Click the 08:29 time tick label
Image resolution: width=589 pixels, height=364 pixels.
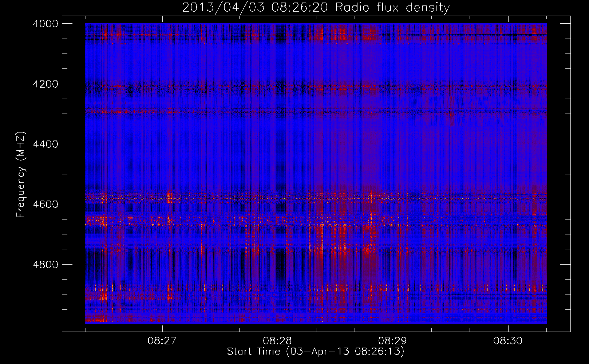click(x=392, y=341)
